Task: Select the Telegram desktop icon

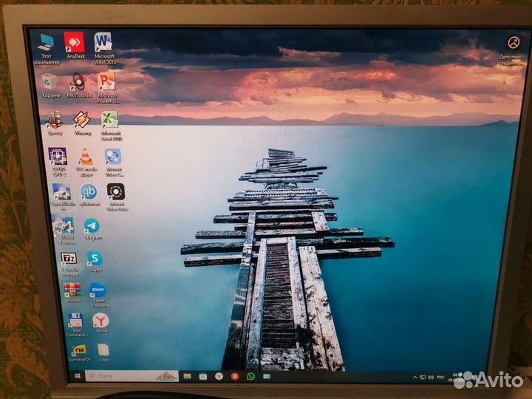Action: (x=92, y=226)
